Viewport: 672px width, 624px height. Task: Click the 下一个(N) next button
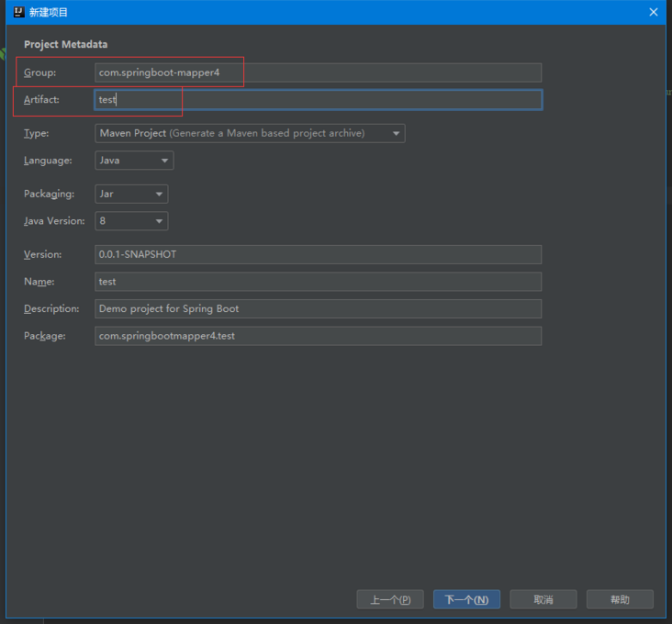pyautogui.click(x=466, y=599)
